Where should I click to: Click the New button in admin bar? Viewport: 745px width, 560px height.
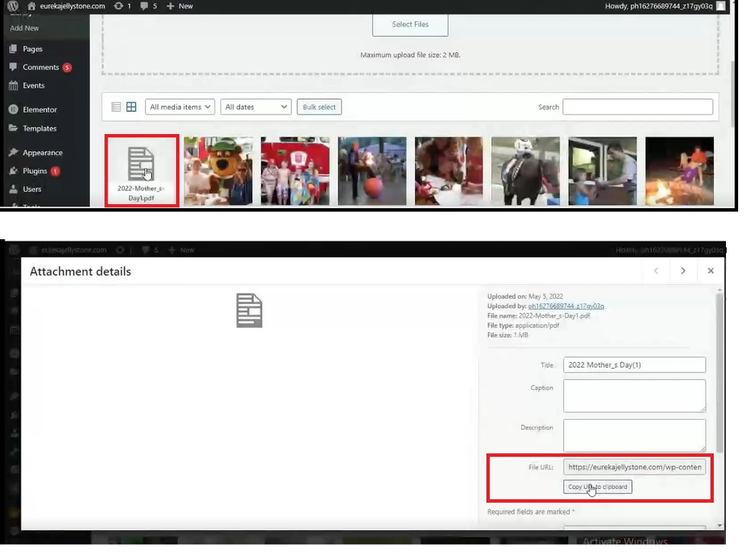[180, 6]
